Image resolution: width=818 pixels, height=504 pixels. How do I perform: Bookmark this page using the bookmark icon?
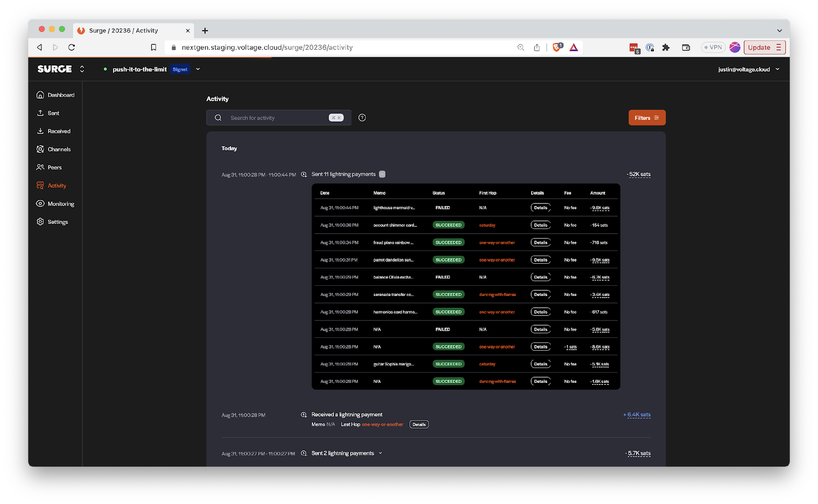153,48
